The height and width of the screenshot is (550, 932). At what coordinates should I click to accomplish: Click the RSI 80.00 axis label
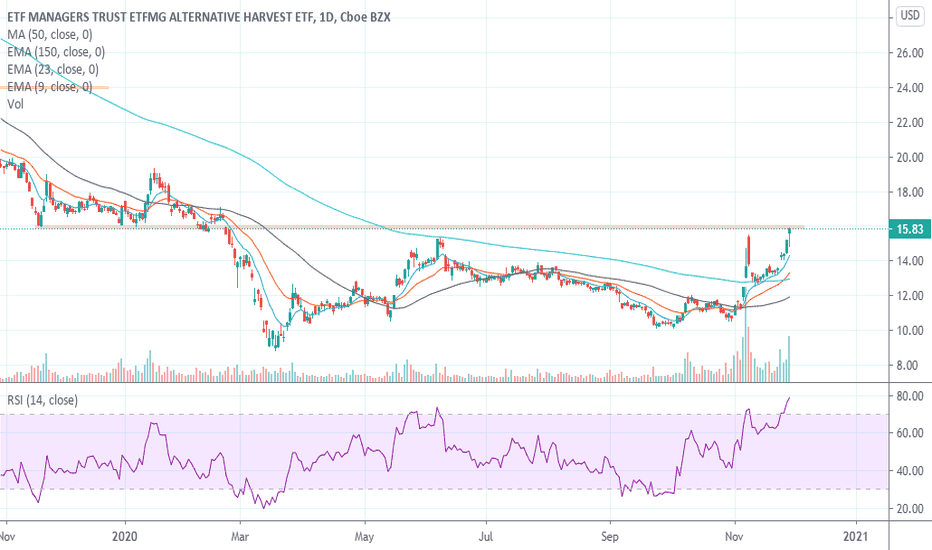click(910, 396)
